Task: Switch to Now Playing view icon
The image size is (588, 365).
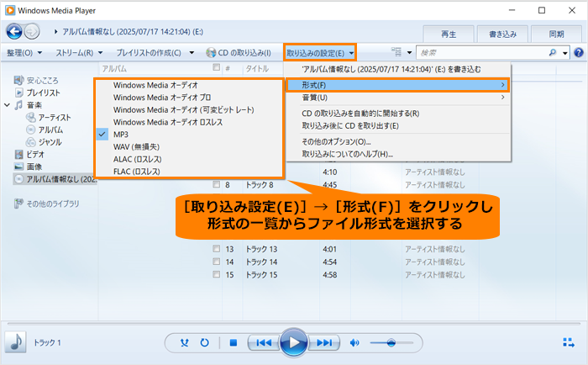Action: coord(569,342)
